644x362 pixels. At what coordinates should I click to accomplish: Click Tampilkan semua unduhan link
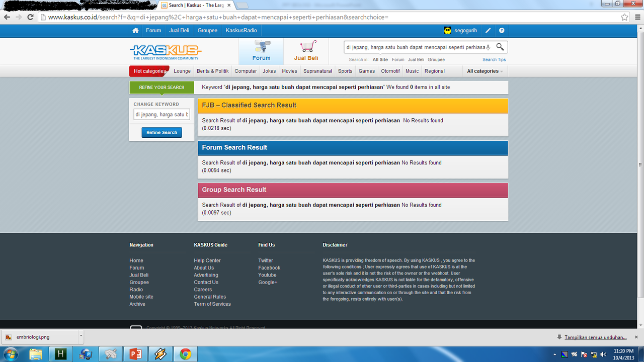pos(596,337)
